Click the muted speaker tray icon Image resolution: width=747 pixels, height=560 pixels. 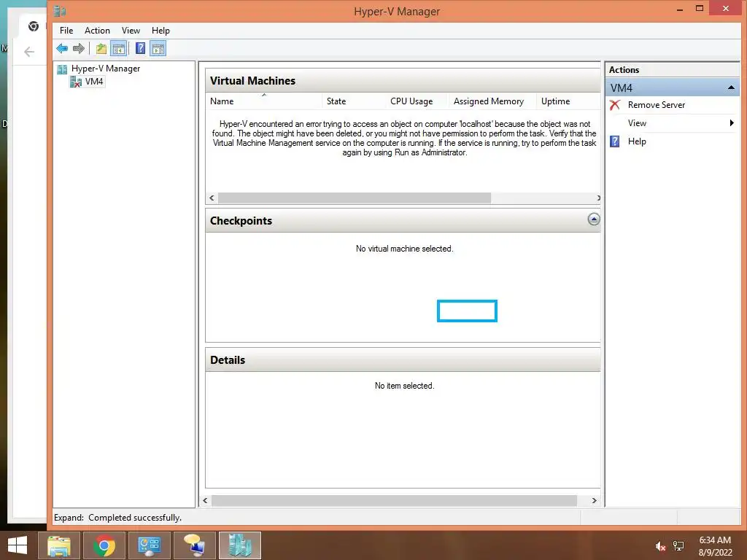coord(660,546)
